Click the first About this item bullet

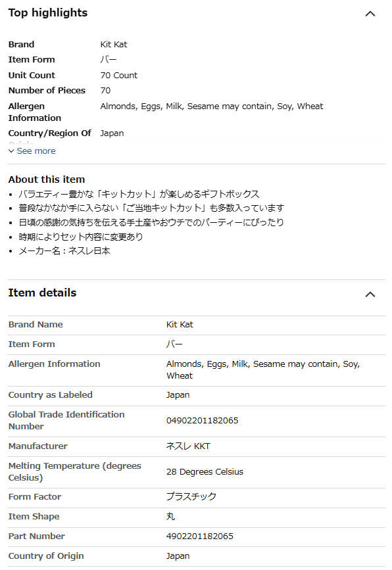(x=139, y=194)
